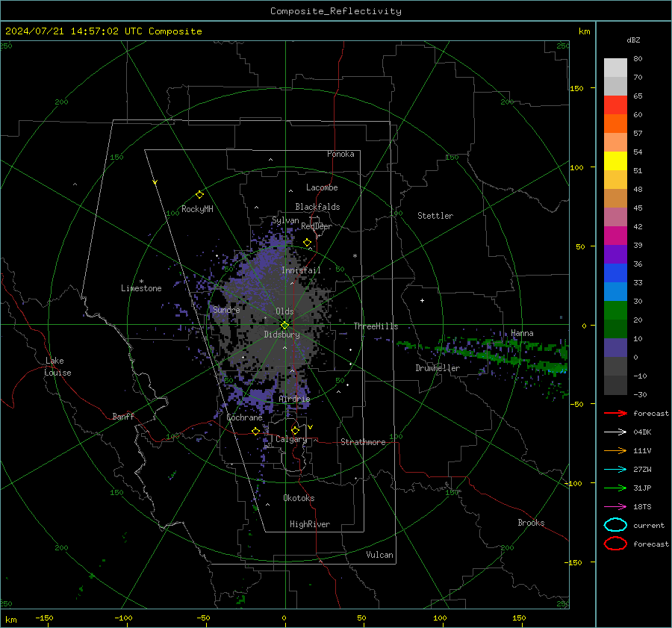
Task: Click the HighRiver label on map
Action: point(310,524)
